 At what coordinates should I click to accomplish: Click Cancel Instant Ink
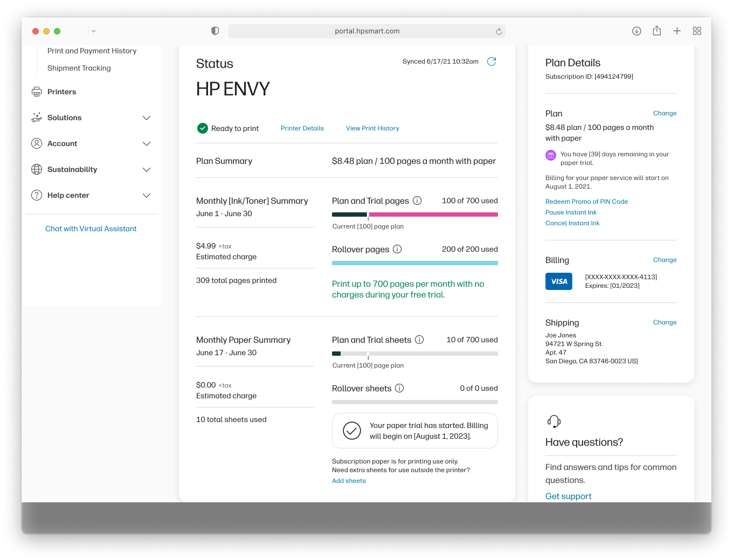[x=572, y=223]
